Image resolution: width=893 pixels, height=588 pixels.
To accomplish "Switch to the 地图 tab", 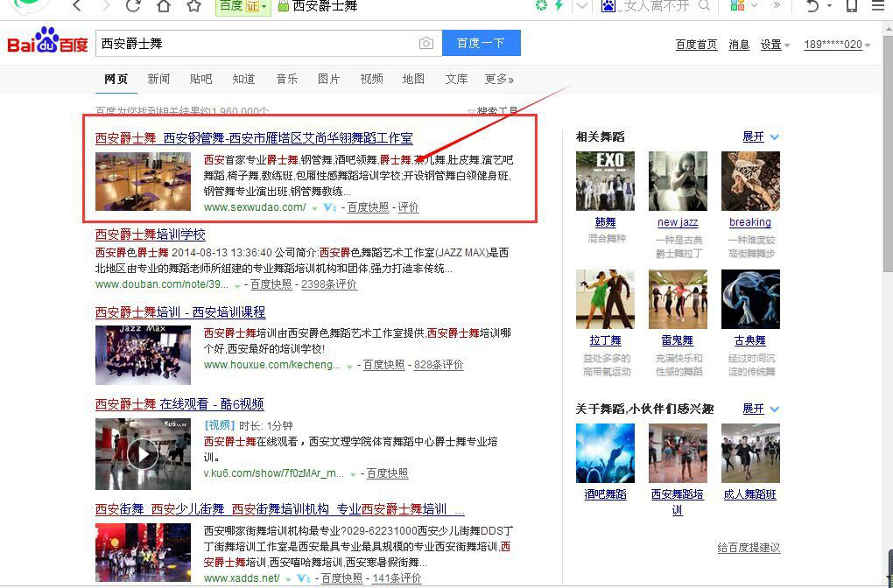I will pyautogui.click(x=413, y=79).
